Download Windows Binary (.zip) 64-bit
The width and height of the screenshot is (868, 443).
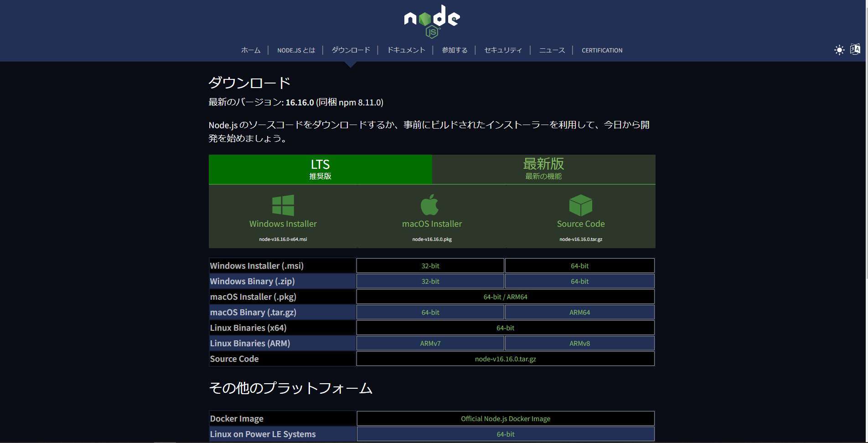pos(580,281)
